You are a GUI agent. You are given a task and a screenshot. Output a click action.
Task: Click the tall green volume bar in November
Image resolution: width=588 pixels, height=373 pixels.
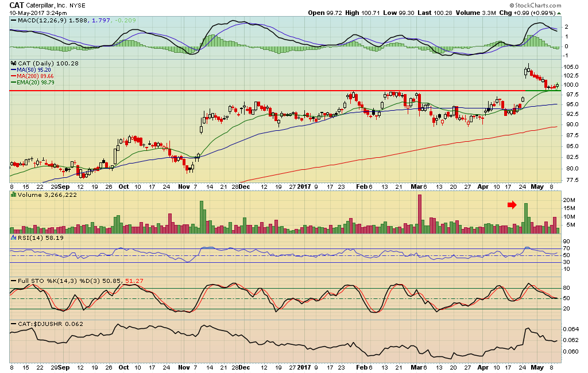point(202,217)
